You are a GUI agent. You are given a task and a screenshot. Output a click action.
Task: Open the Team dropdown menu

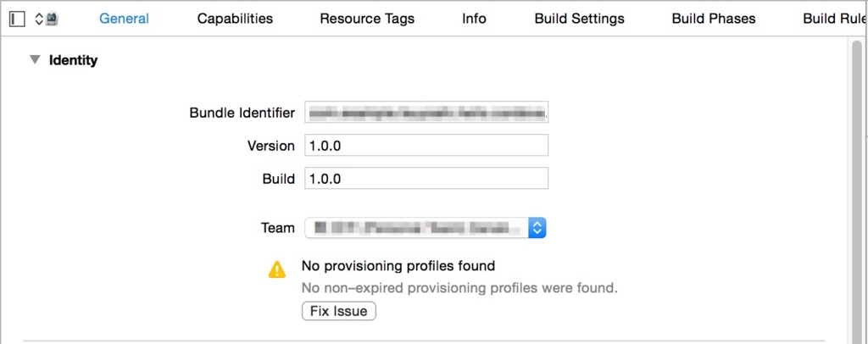tap(426, 227)
